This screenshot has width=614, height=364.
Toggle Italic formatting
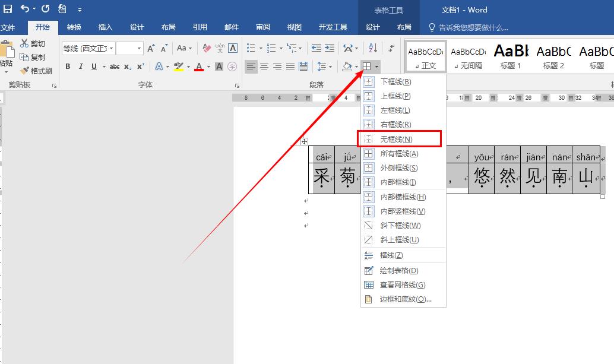point(81,67)
